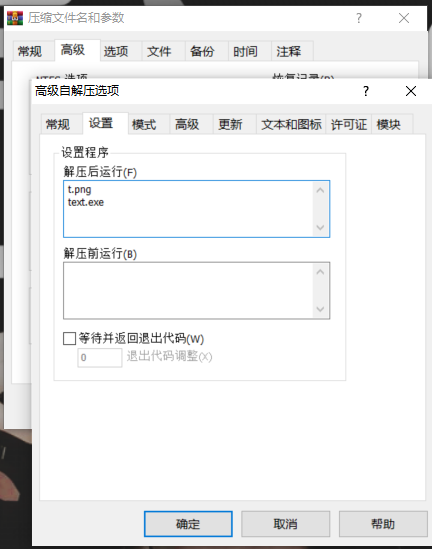Switch to the 模式 tab
The width and height of the screenshot is (432, 549).
tap(144, 125)
